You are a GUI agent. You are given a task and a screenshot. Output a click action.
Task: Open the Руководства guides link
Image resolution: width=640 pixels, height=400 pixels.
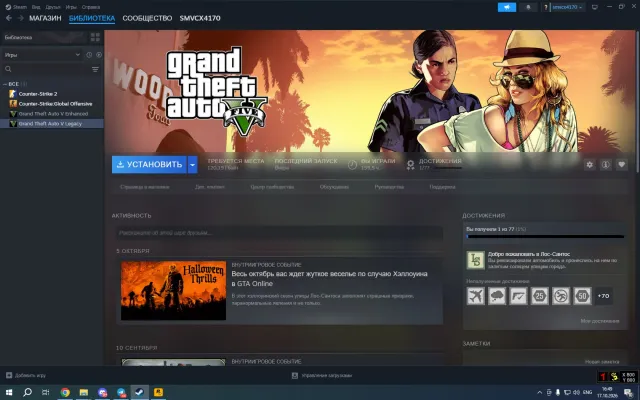[389, 187]
